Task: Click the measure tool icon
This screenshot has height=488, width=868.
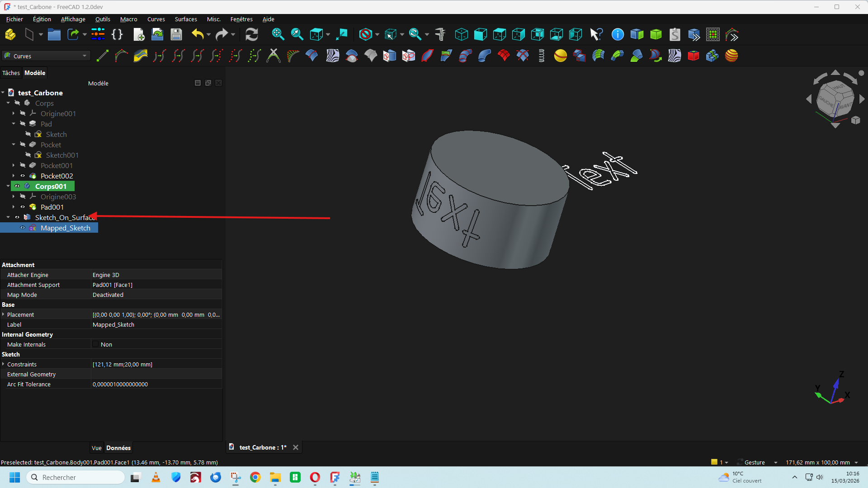Action: pos(440,35)
